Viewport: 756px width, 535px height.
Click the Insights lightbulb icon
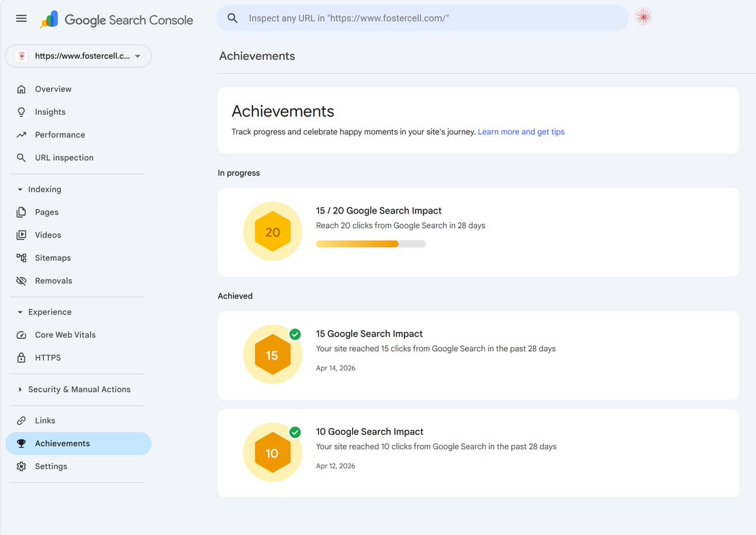tap(21, 112)
